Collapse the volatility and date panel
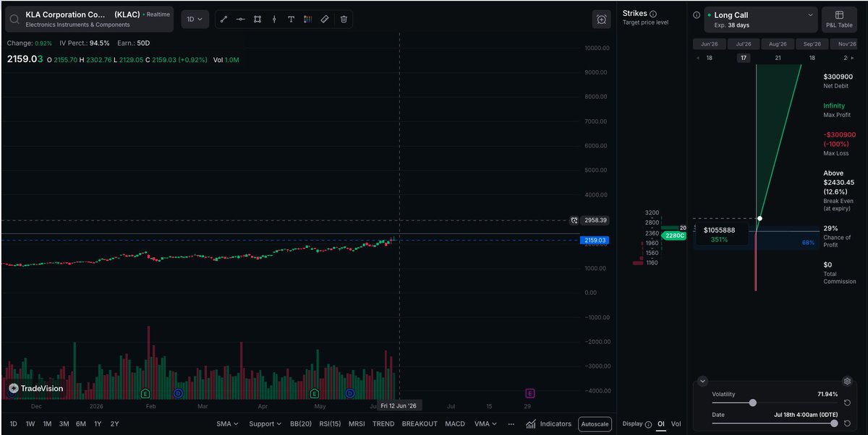The height and width of the screenshot is (435, 868). coord(702,381)
